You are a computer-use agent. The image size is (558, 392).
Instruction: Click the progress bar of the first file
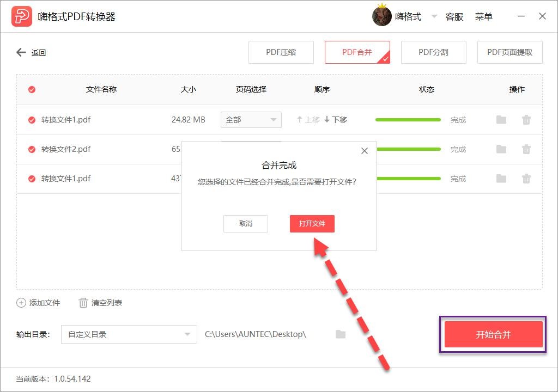click(408, 120)
